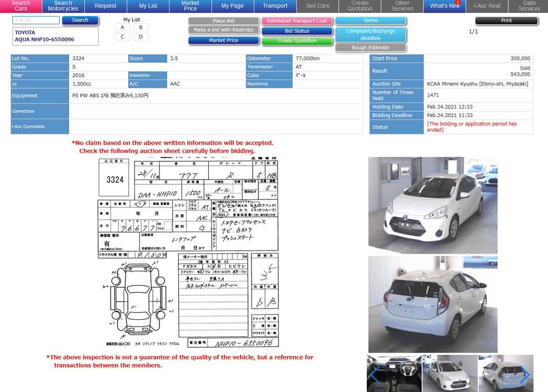
Task: Go to previous thumbnail with left arrow
Action: pyautogui.click(x=374, y=375)
